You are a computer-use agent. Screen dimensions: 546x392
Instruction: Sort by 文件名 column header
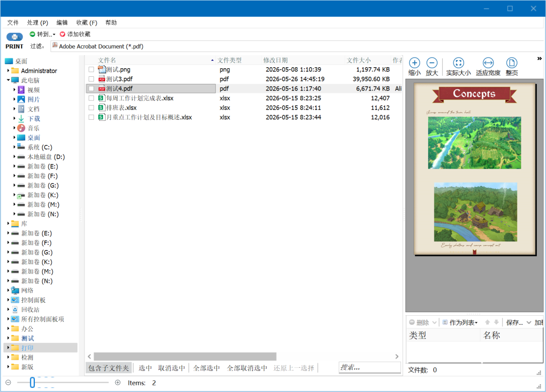pos(151,60)
